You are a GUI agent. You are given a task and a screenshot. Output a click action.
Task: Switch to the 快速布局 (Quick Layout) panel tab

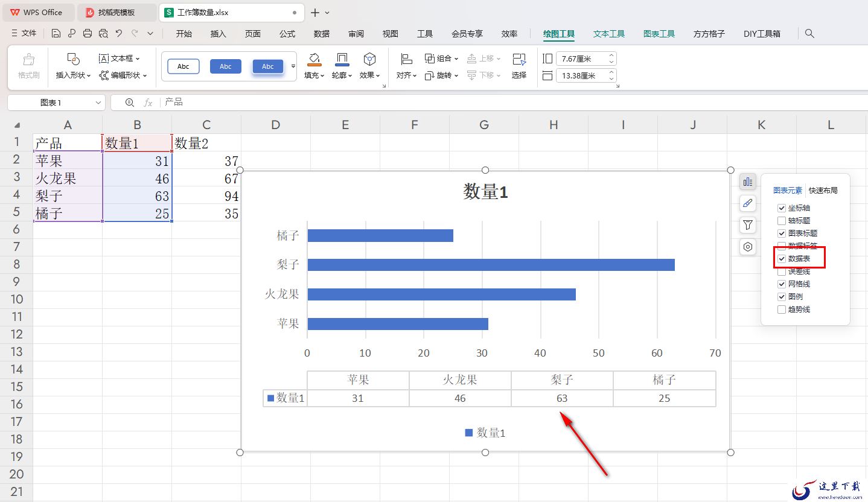[x=823, y=190]
